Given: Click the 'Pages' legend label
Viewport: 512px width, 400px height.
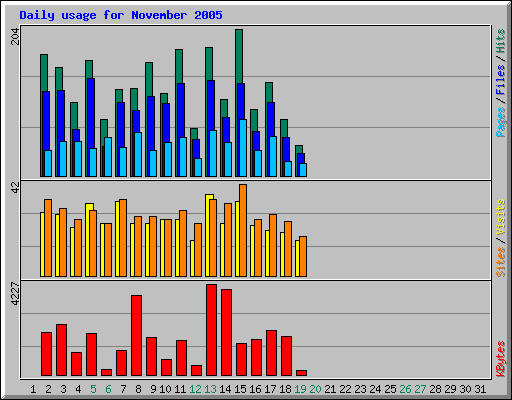Looking at the screenshot, I should 500,122.
